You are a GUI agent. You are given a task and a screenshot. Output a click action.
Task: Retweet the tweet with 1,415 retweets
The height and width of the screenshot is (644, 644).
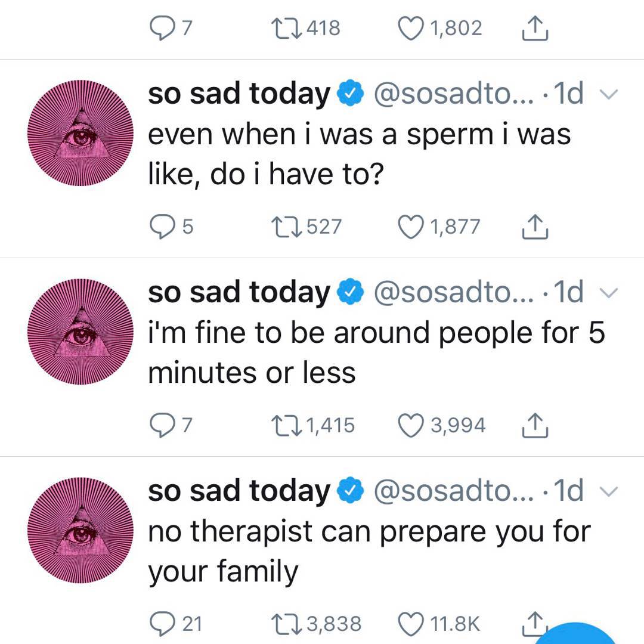tap(289, 425)
